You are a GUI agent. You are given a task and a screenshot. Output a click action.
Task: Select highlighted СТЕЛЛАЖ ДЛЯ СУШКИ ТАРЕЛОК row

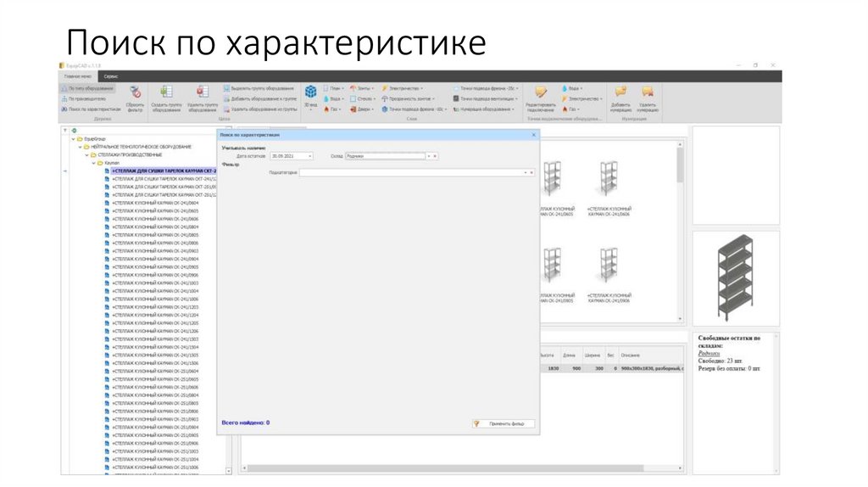164,171
